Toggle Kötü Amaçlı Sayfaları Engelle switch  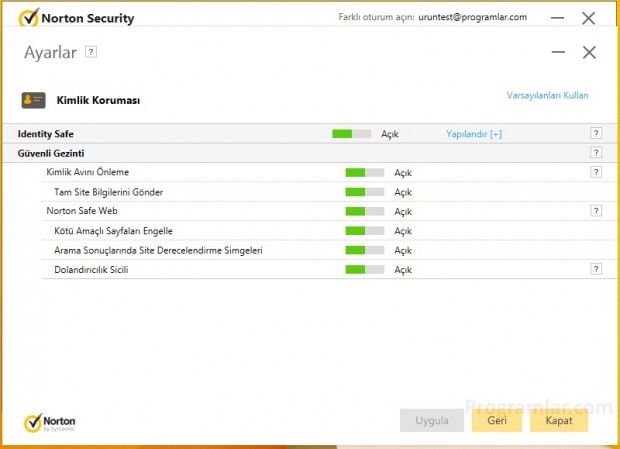point(365,230)
